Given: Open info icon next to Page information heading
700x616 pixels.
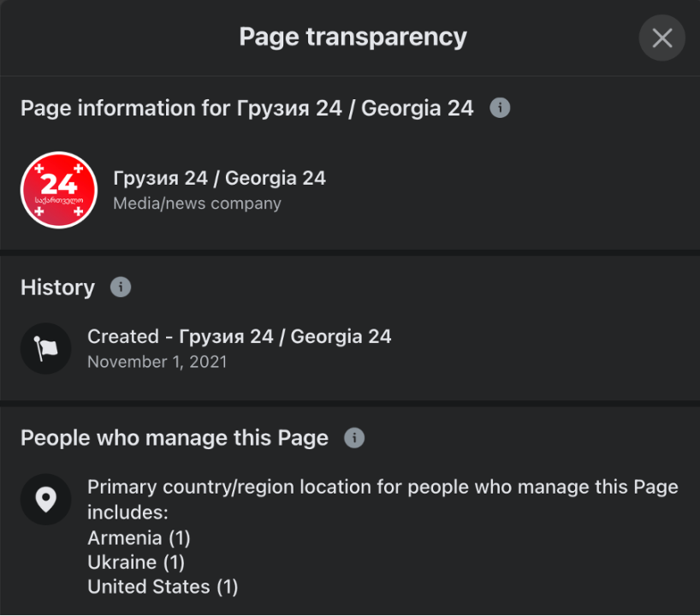Looking at the screenshot, I should pos(500,108).
